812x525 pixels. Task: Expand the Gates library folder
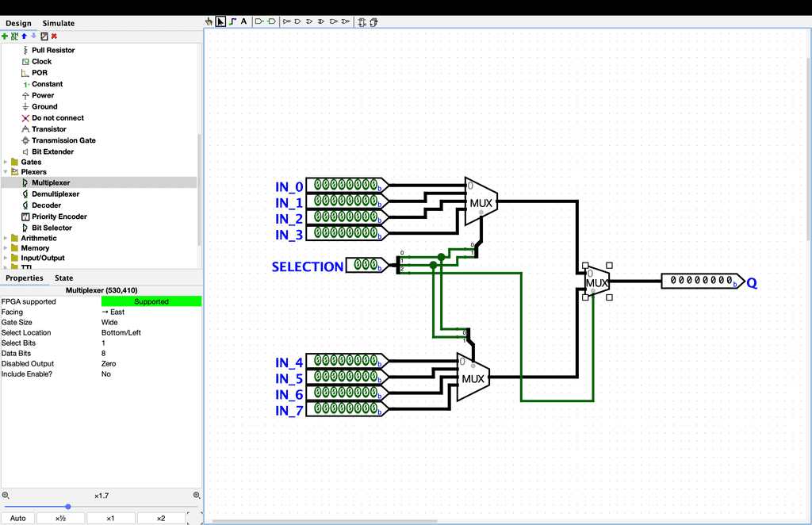click(6, 162)
